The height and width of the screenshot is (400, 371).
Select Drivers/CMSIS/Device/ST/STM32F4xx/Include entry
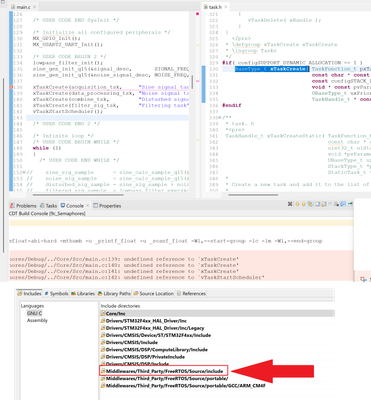point(156,335)
